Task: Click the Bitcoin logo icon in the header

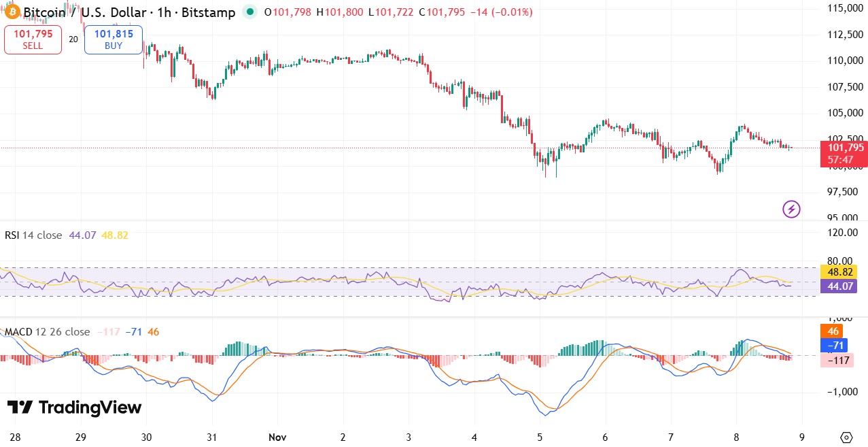Action: 13,12
